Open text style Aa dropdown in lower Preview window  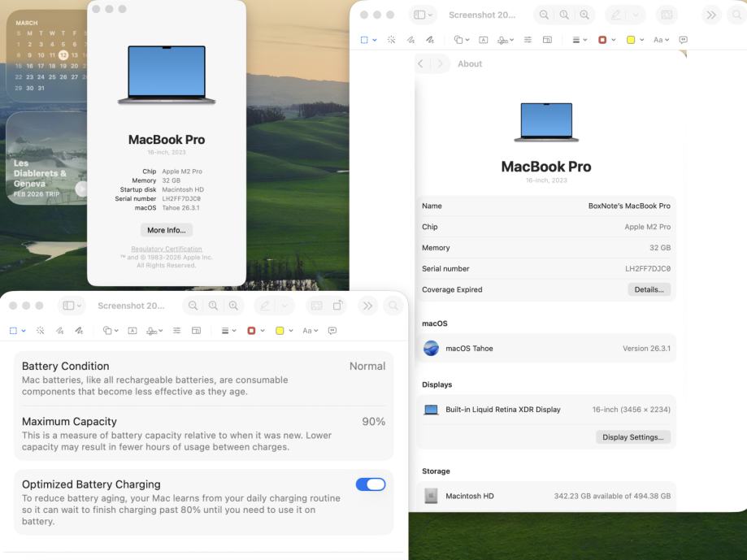(311, 331)
